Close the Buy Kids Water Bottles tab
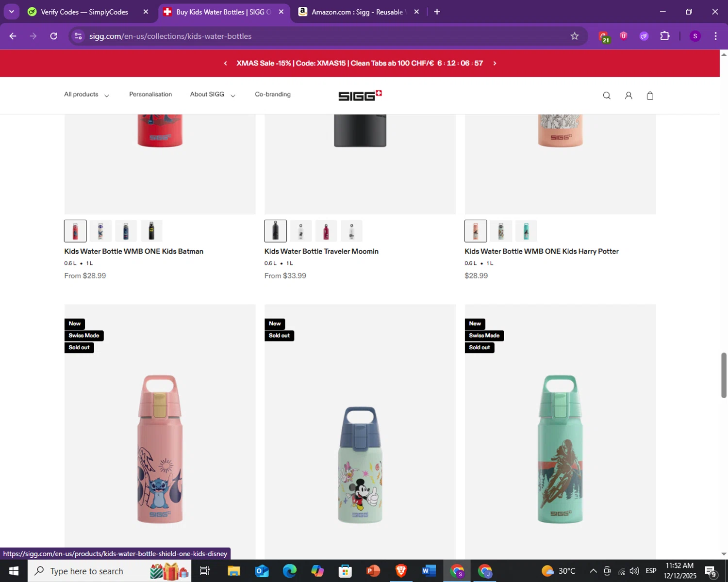 pyautogui.click(x=281, y=12)
